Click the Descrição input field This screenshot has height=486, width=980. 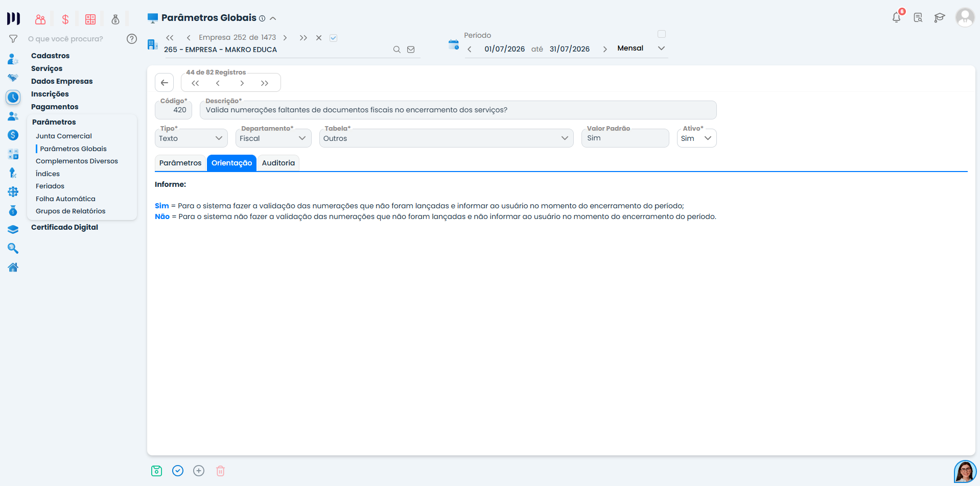coord(458,110)
